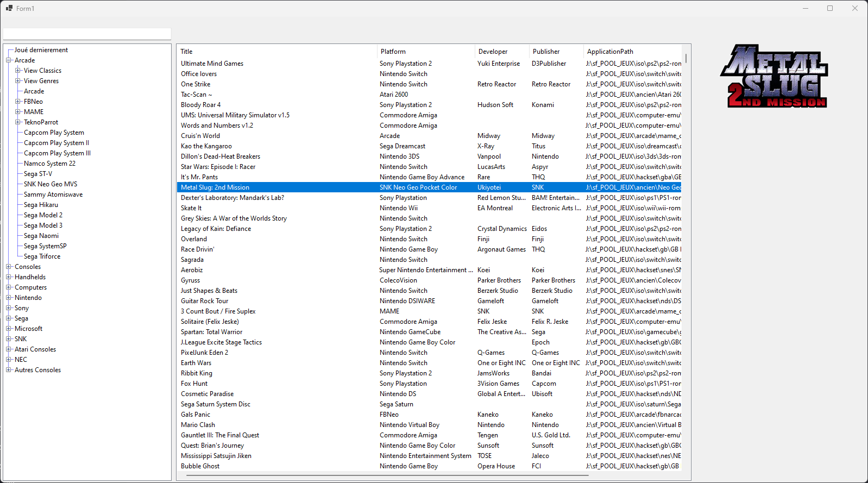Select the 'Gyruss' row
This screenshot has height=483, width=868.
coord(429,280)
